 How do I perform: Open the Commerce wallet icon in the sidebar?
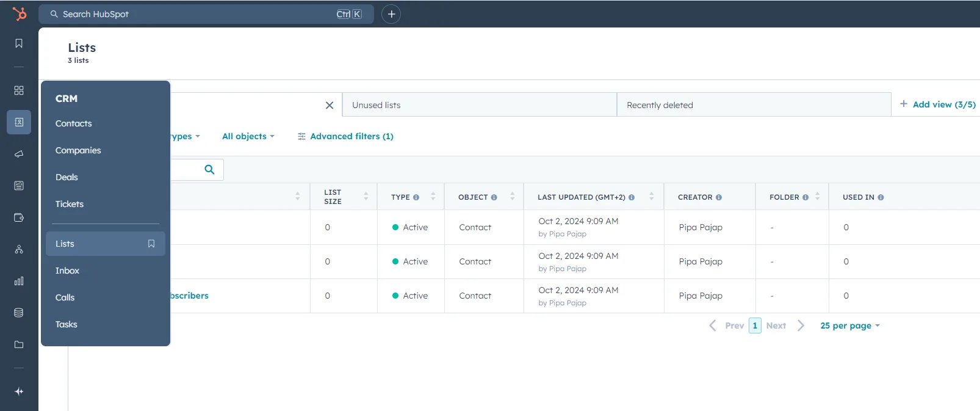point(19,217)
